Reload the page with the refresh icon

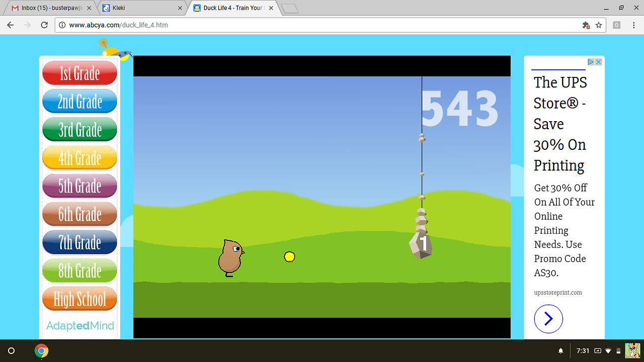pos(44,25)
